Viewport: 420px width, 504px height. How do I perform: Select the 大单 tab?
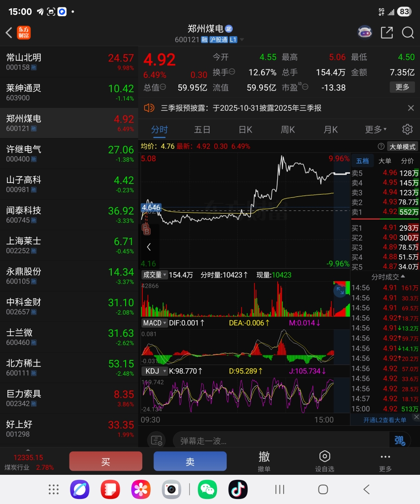pos(385,161)
